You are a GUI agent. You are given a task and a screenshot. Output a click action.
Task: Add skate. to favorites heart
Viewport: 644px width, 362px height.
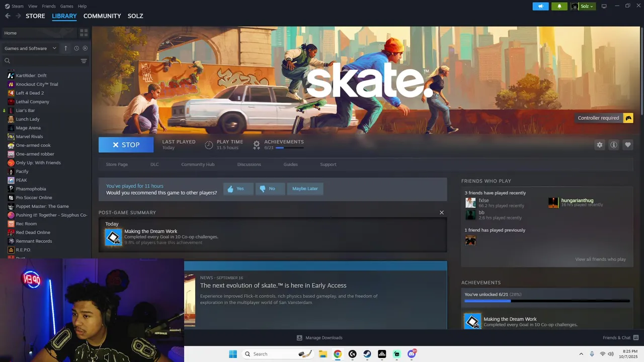[627, 145]
